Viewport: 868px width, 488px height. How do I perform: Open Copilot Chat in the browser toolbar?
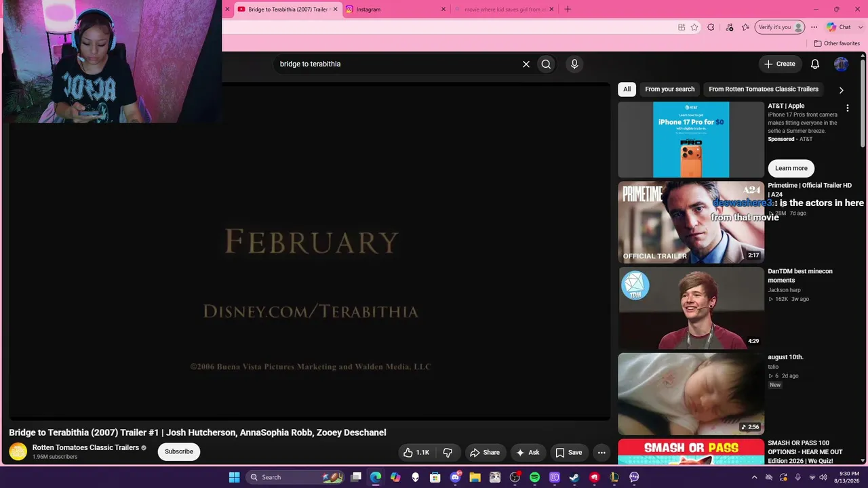click(839, 27)
